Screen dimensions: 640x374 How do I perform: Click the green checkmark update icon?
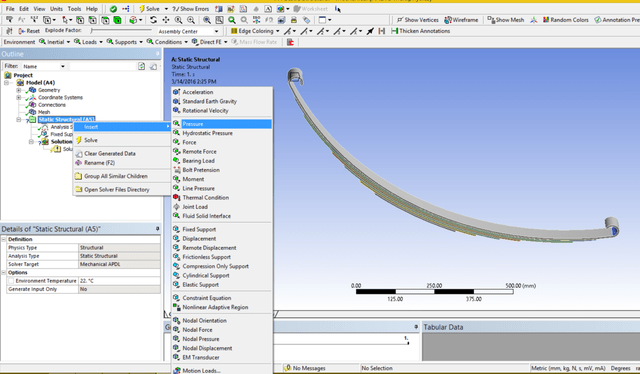point(113,9)
